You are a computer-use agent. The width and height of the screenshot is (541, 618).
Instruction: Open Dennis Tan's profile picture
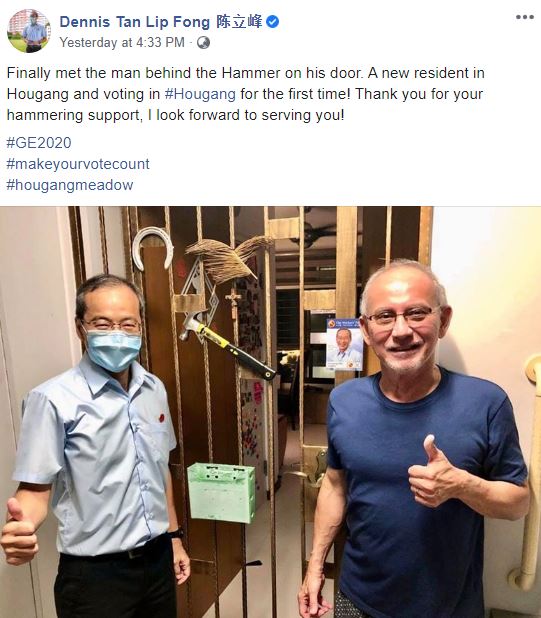(x=29, y=31)
